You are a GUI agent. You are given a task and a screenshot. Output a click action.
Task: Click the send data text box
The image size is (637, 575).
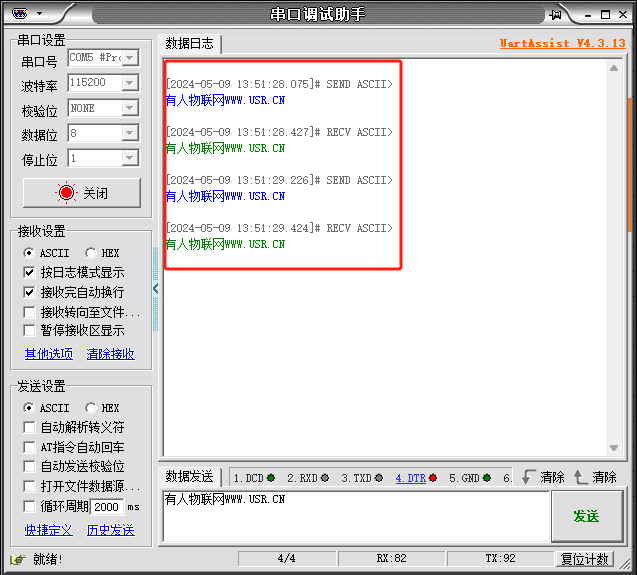tap(356, 516)
